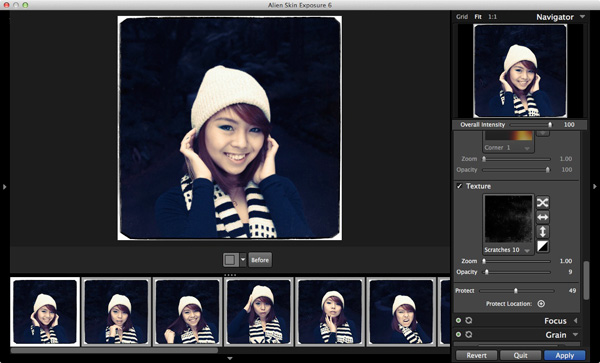Click the Texture Zoom value 1.00
Image resolution: width=600 pixels, height=363 pixels.
coord(566,261)
